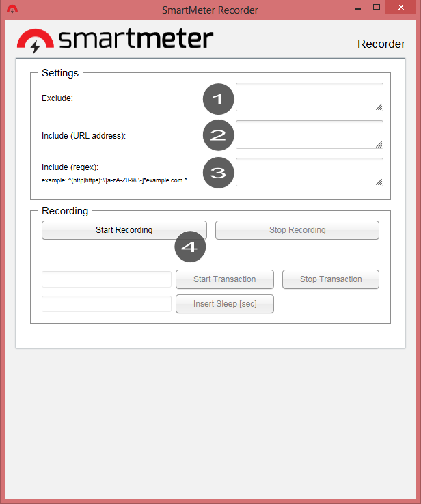Click the Stop Recording button
Screen dimensions: 421x504
click(297, 230)
